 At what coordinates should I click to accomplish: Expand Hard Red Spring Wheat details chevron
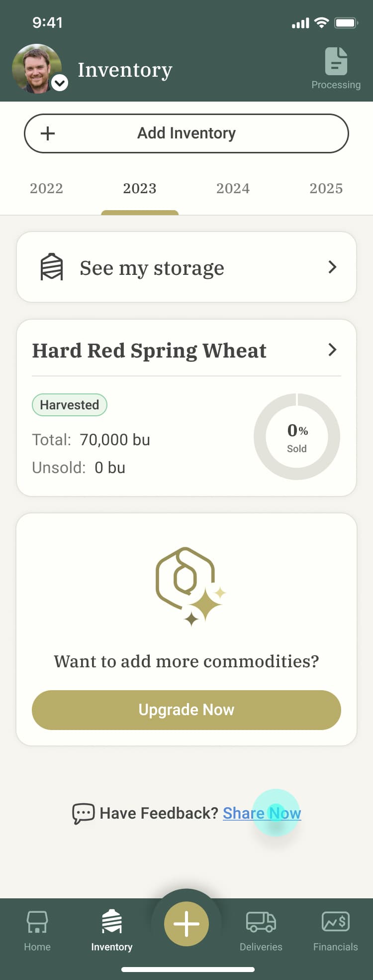[332, 350]
